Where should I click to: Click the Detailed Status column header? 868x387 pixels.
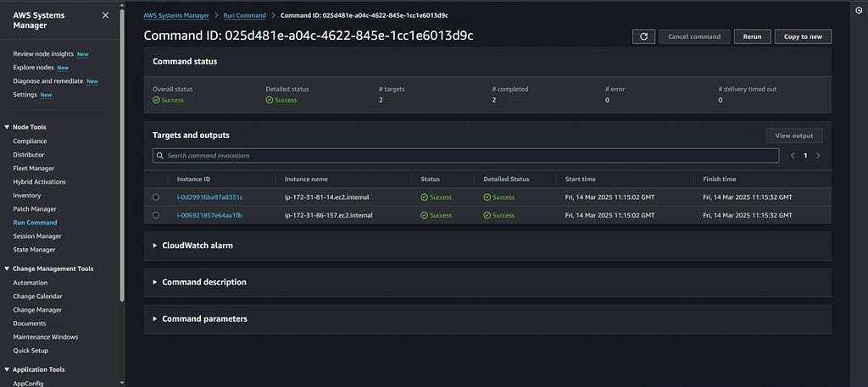click(x=506, y=180)
